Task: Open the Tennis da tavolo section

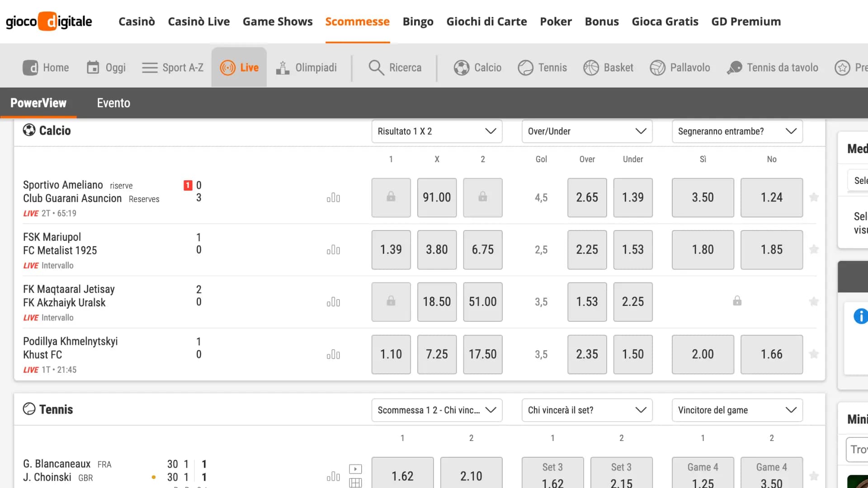Action: pyautogui.click(x=773, y=67)
